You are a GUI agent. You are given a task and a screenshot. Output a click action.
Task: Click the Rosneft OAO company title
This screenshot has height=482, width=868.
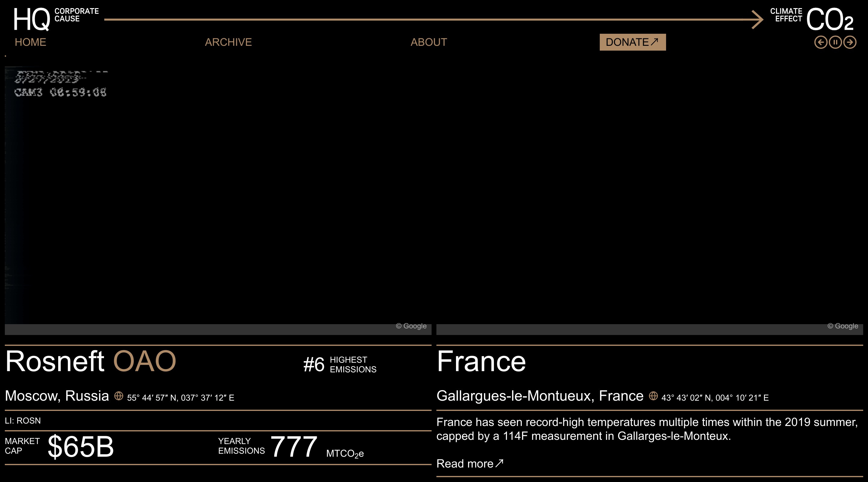click(91, 361)
